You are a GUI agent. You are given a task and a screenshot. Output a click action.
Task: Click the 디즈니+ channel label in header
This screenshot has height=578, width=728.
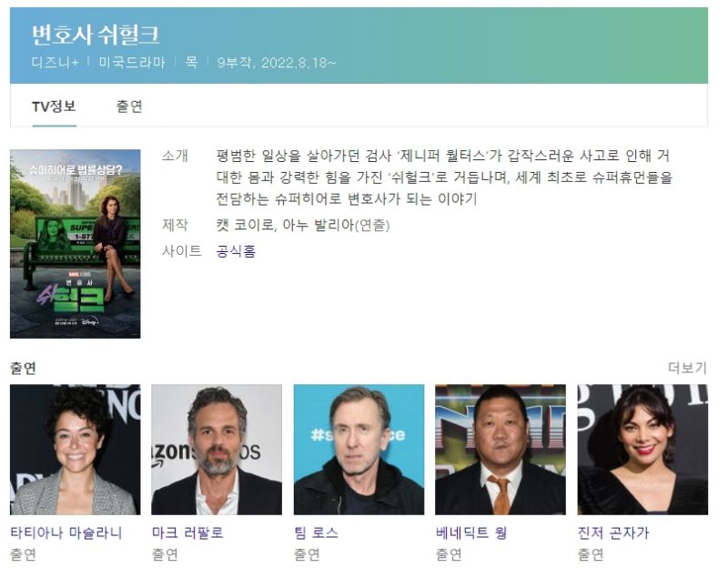(x=56, y=62)
